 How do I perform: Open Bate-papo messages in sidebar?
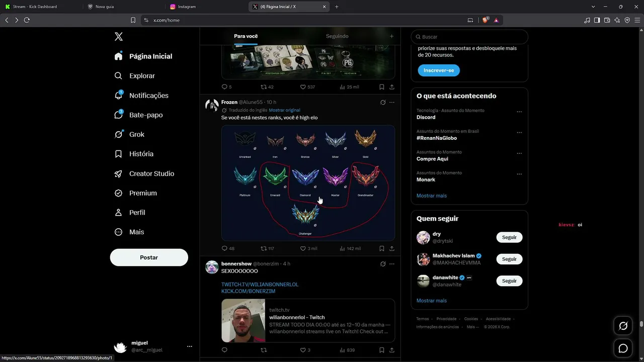139,115
